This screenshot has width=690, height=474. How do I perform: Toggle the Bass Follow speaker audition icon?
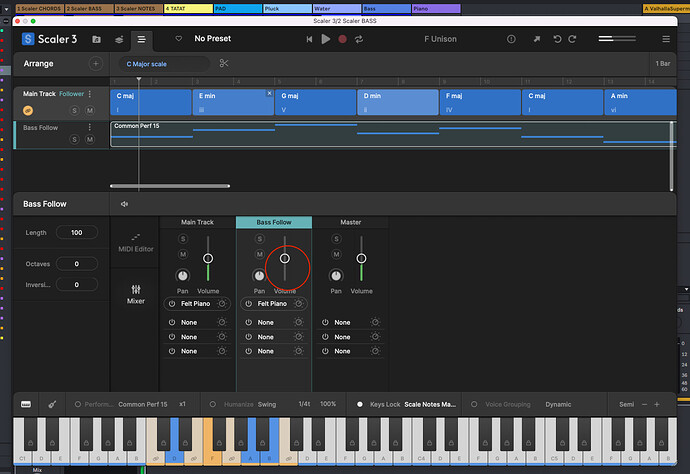pyautogui.click(x=125, y=204)
